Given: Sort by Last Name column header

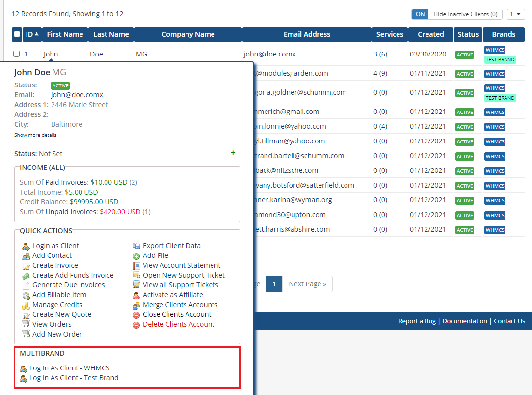Looking at the screenshot, I should tap(111, 34).
